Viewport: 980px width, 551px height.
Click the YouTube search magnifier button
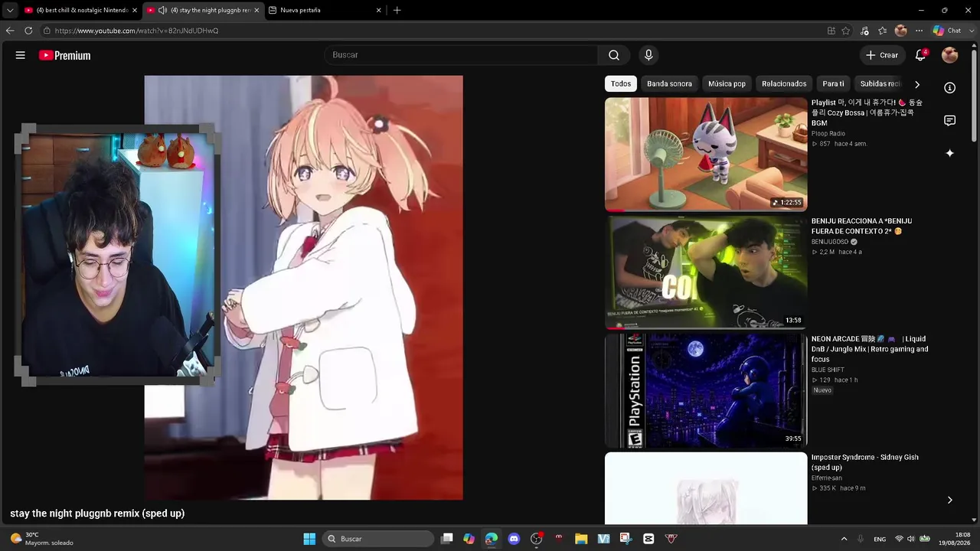click(x=614, y=55)
